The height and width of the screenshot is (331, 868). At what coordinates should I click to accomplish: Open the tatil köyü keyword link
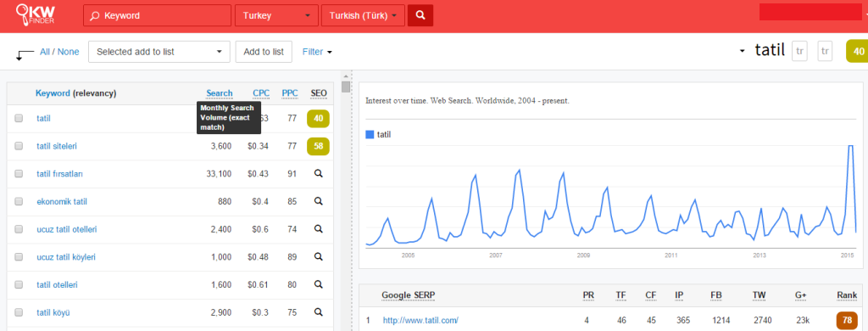coord(53,312)
